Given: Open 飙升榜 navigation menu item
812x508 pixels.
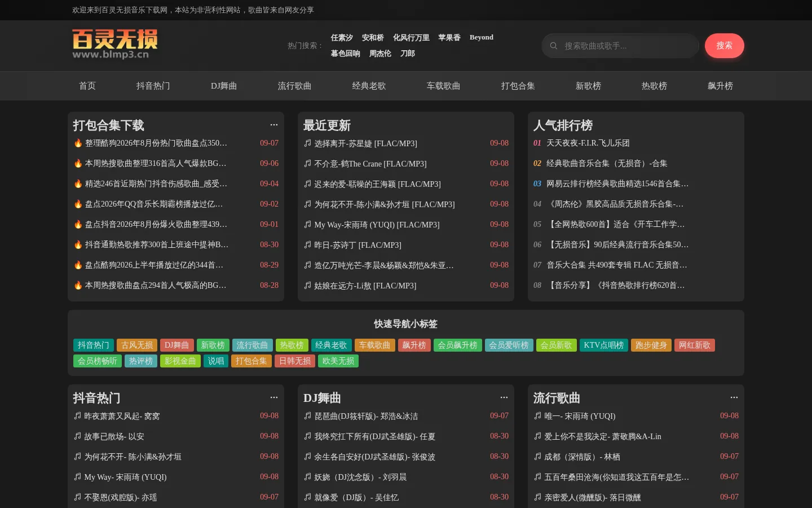Looking at the screenshot, I should pyautogui.click(x=720, y=86).
